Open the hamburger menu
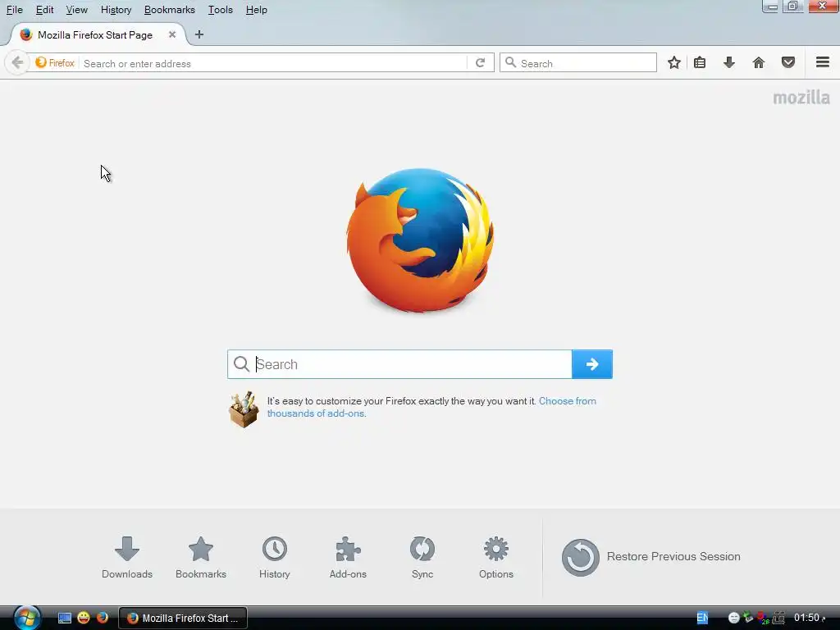840x630 pixels. coord(822,62)
